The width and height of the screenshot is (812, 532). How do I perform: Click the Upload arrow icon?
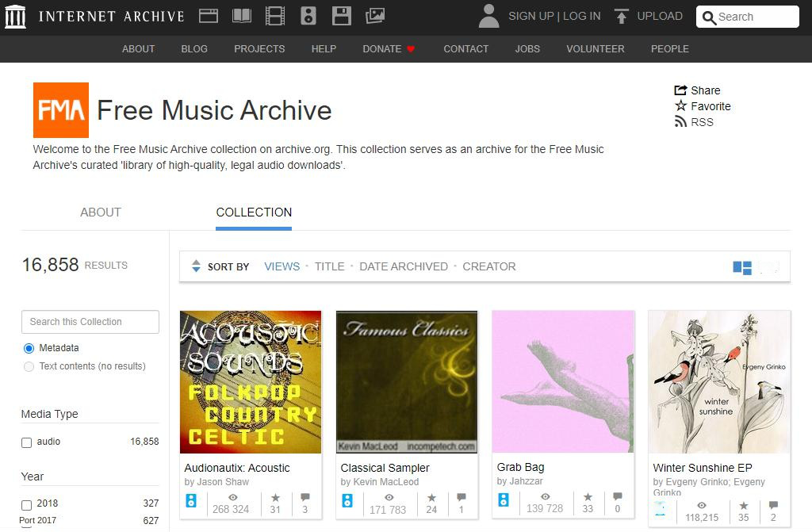click(622, 16)
